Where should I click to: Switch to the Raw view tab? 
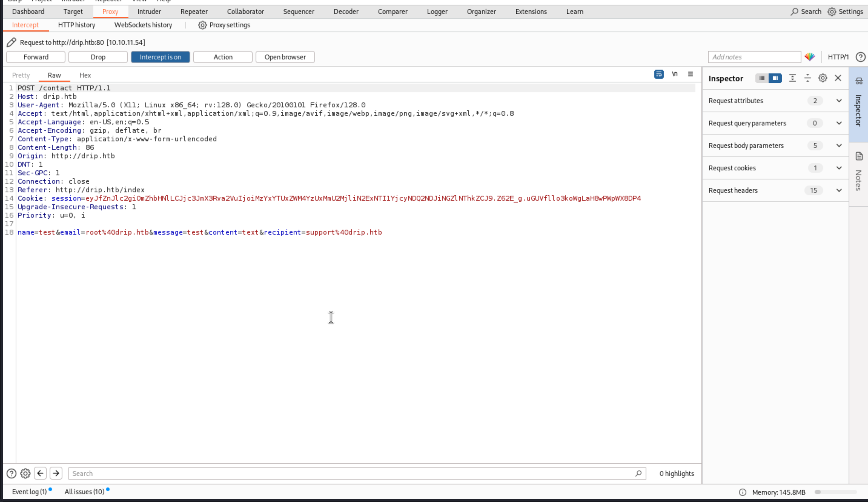pos(55,75)
